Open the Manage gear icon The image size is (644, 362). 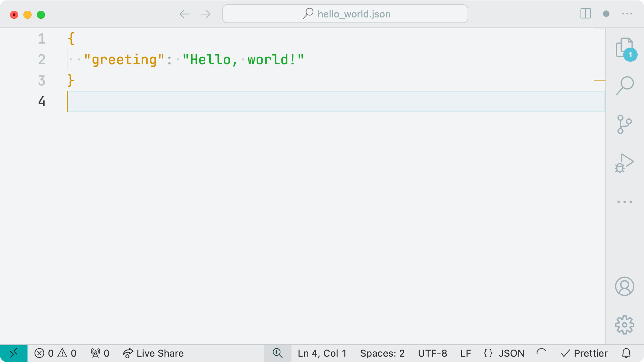(624, 324)
